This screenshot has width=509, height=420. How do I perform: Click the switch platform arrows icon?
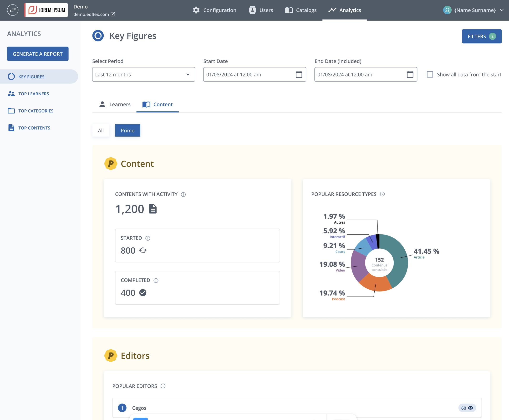click(x=13, y=10)
